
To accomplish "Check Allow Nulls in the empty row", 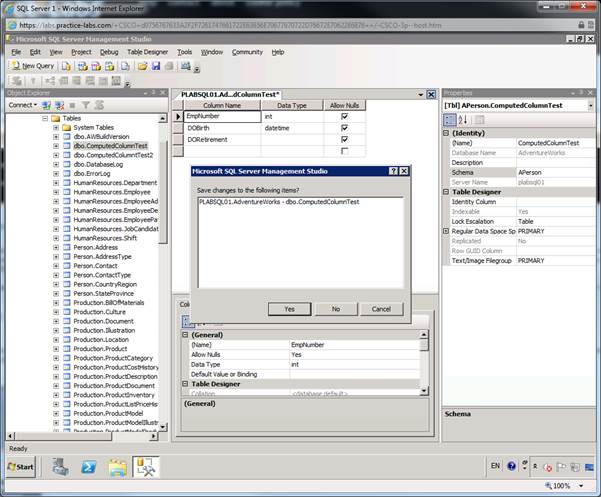I will (345, 151).
